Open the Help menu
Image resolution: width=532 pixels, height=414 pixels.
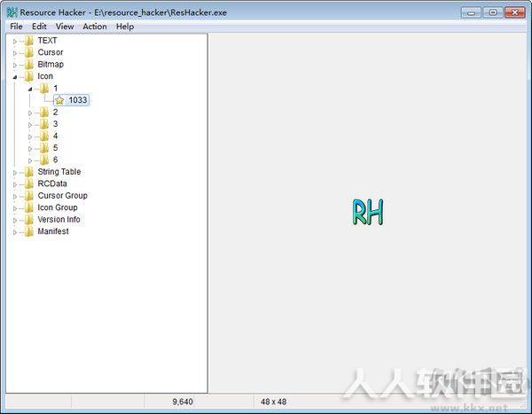click(x=125, y=27)
